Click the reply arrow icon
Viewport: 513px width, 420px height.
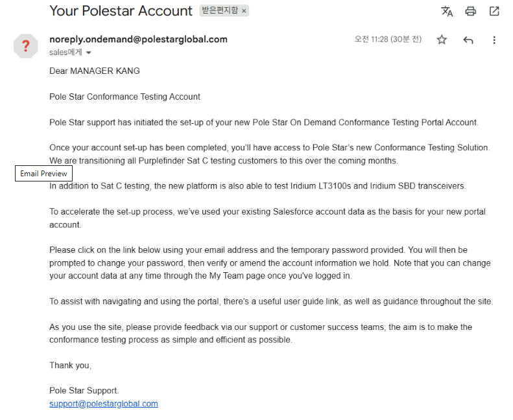(x=468, y=40)
